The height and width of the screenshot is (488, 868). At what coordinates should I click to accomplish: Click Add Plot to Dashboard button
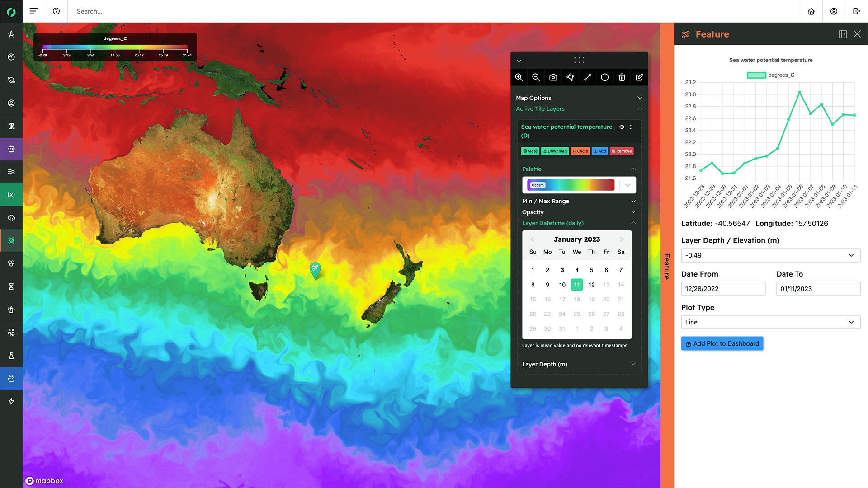(x=722, y=343)
